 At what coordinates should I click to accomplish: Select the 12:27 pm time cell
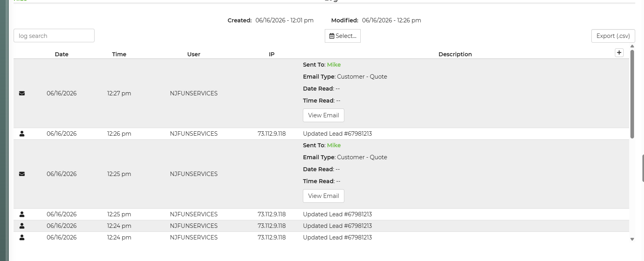tap(119, 93)
